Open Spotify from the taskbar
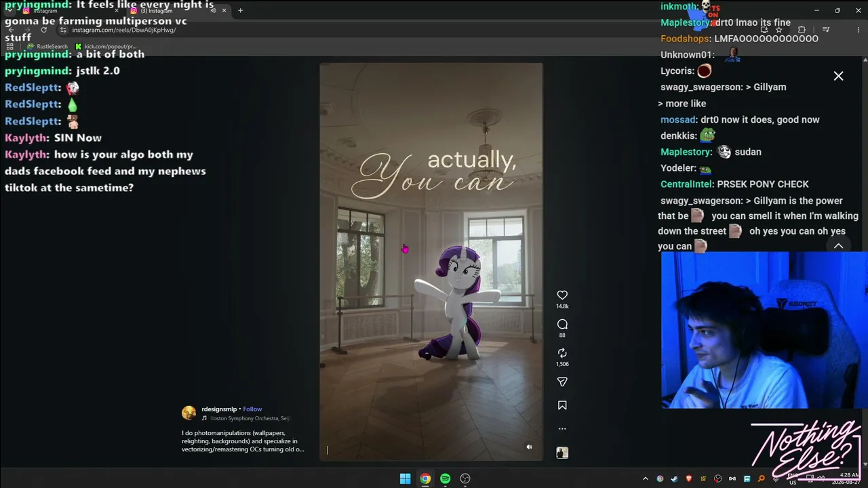This screenshot has width=868, height=488. pyautogui.click(x=445, y=479)
